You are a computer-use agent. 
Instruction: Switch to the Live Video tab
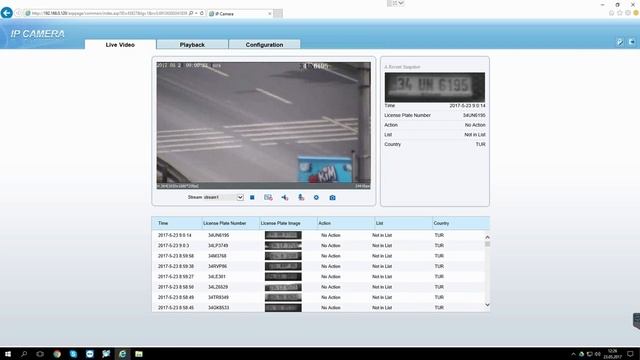click(120, 44)
